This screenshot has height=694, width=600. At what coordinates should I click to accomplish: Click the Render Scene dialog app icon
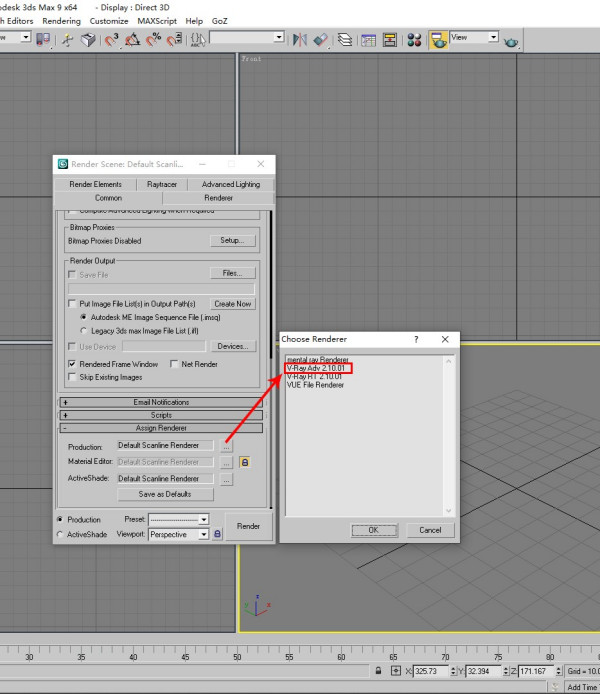63,164
